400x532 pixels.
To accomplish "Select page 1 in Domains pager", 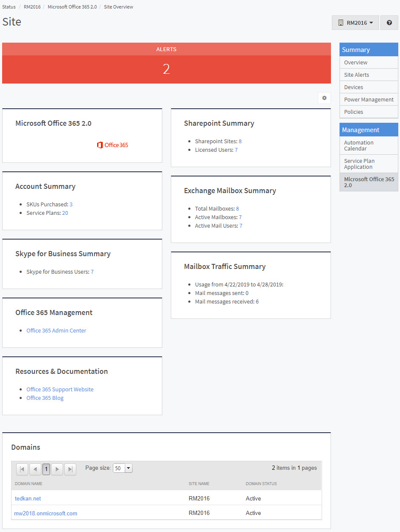I will click(x=46, y=469).
